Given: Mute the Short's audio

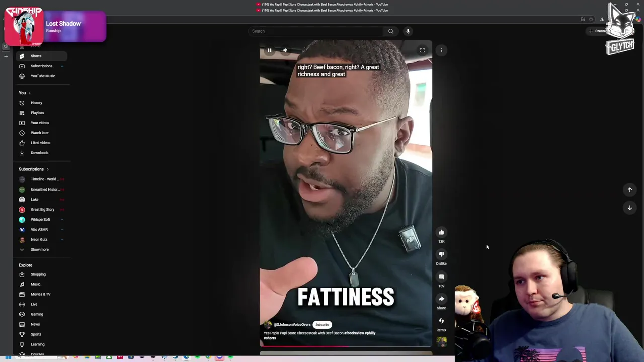Looking at the screenshot, I should pyautogui.click(x=285, y=50).
